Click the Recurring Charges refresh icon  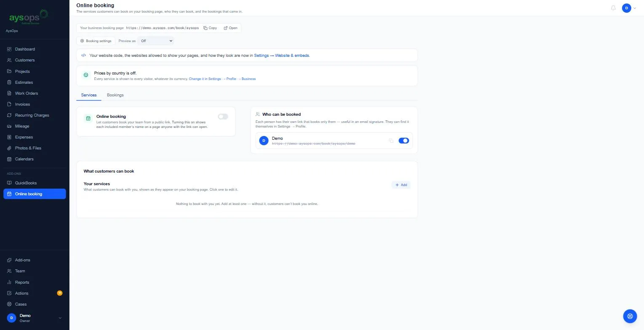coord(9,115)
